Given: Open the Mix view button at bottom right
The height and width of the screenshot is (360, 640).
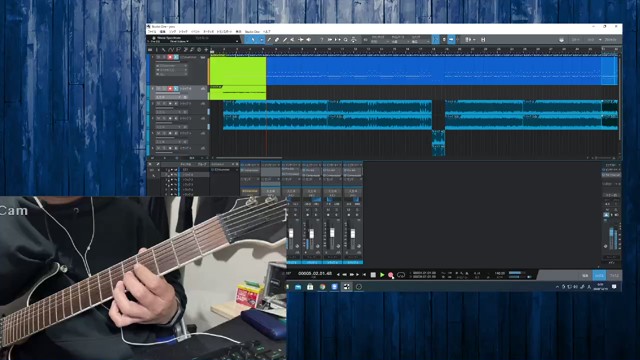Looking at the screenshot, I should (x=599, y=276).
